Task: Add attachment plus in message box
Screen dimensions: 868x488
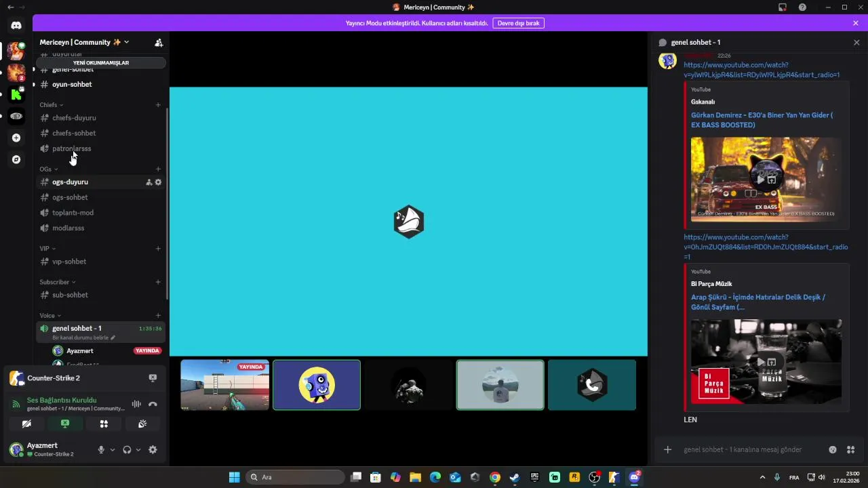Action: click(667, 449)
